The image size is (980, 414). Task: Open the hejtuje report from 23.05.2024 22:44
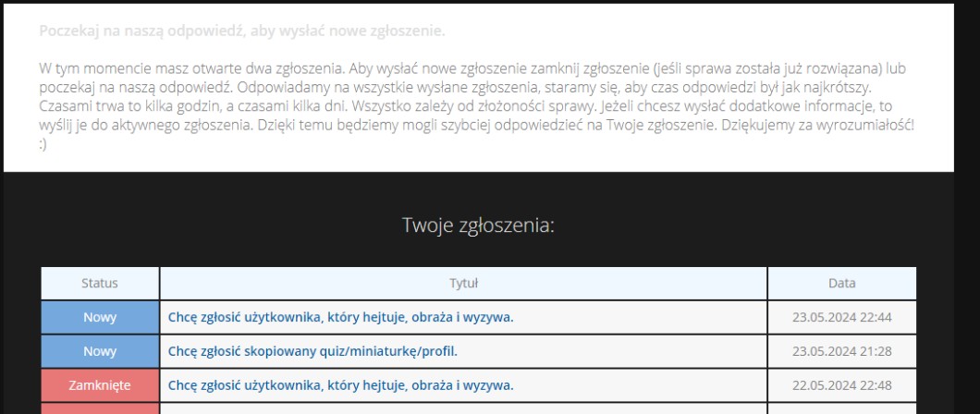pyautogui.click(x=340, y=318)
